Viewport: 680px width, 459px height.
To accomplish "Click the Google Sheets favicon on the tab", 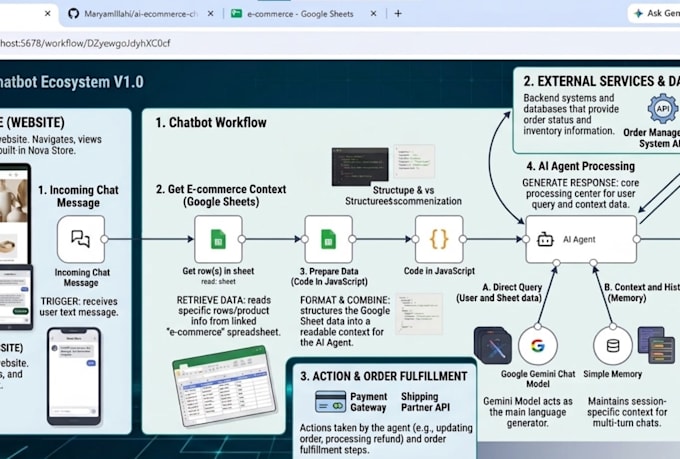I will point(236,13).
